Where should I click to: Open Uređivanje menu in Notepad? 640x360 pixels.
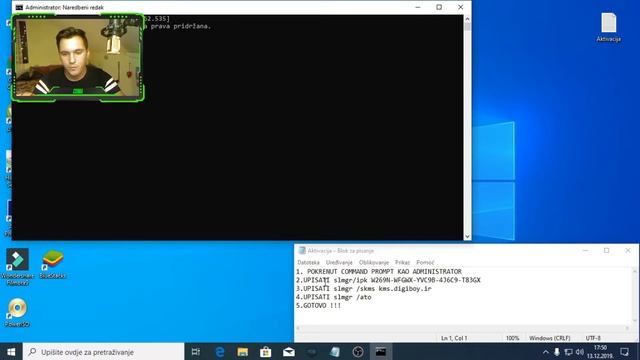tap(339, 262)
